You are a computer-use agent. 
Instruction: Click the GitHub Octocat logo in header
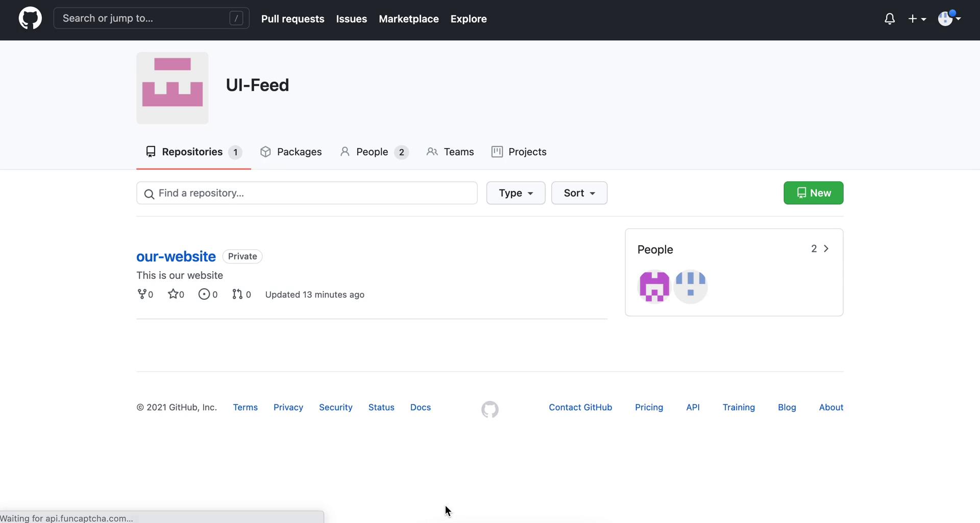(x=30, y=18)
